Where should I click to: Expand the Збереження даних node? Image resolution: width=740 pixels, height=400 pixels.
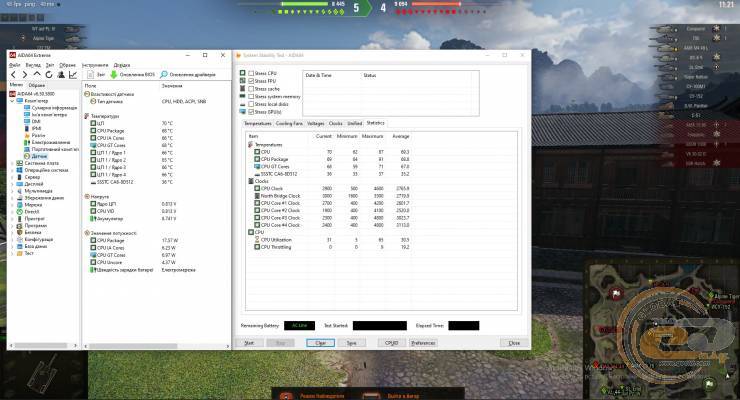click(12, 198)
